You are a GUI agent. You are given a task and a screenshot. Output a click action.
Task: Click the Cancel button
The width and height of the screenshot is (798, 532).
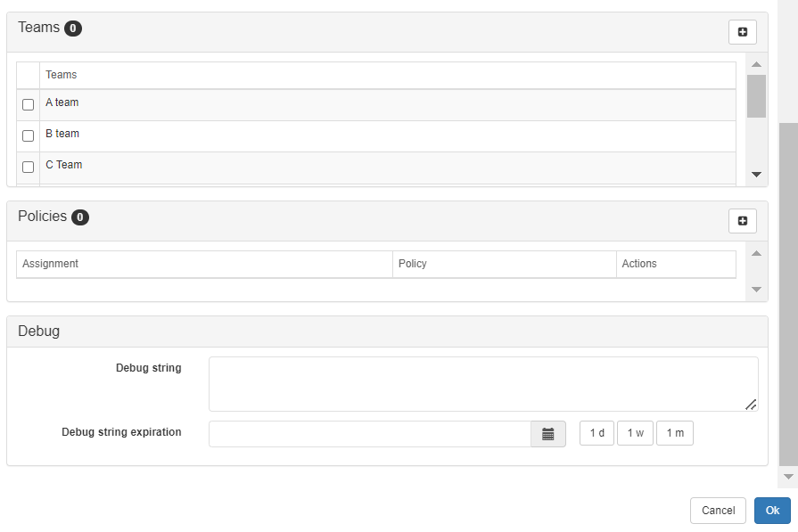pyautogui.click(x=718, y=510)
